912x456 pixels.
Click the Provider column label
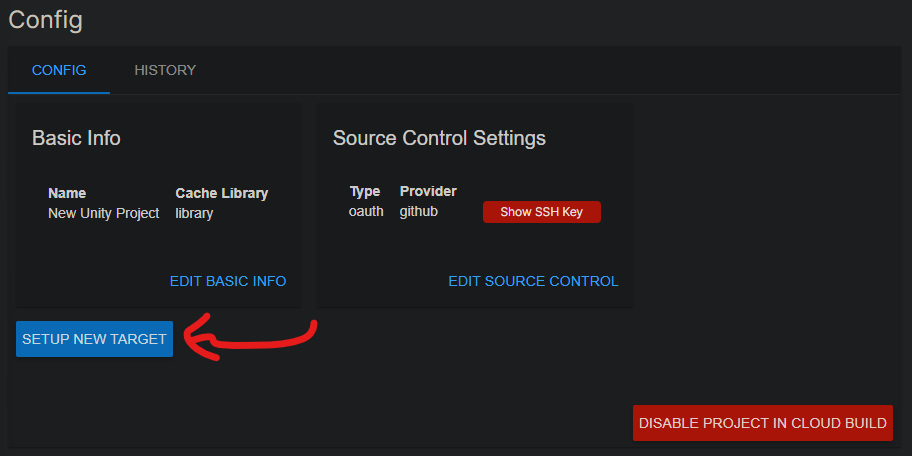point(428,191)
